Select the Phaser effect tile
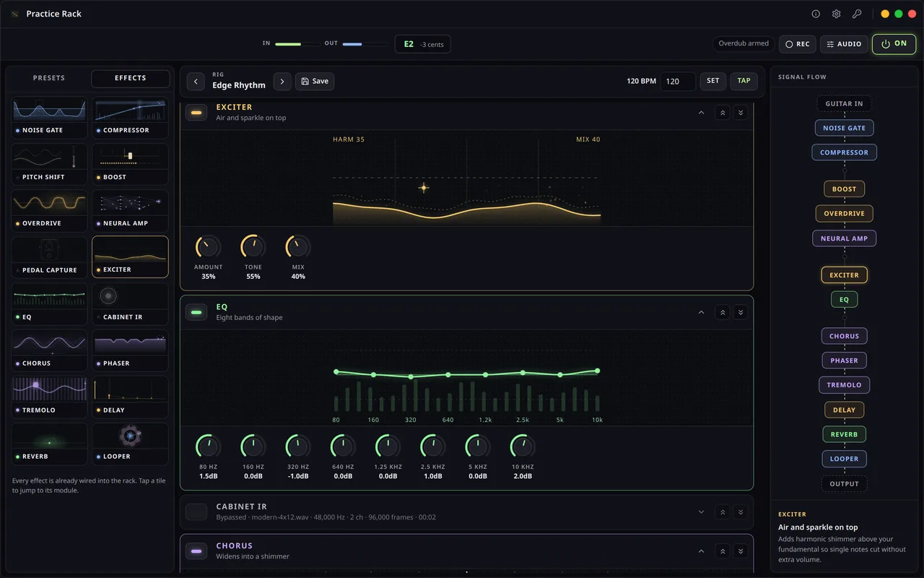The height and width of the screenshot is (578, 924). pos(130,350)
